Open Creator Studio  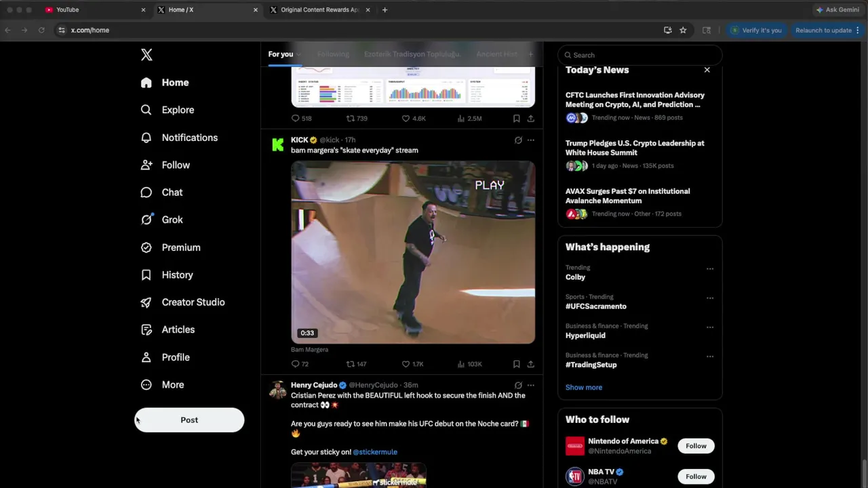(182, 302)
